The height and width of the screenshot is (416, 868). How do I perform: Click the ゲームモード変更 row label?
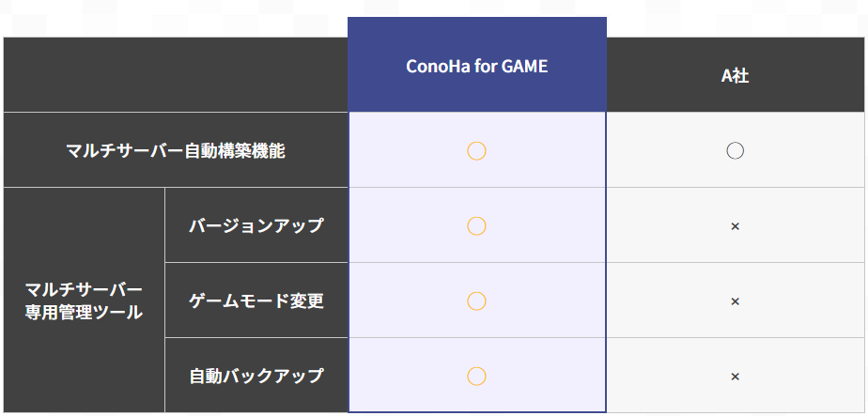point(256,300)
